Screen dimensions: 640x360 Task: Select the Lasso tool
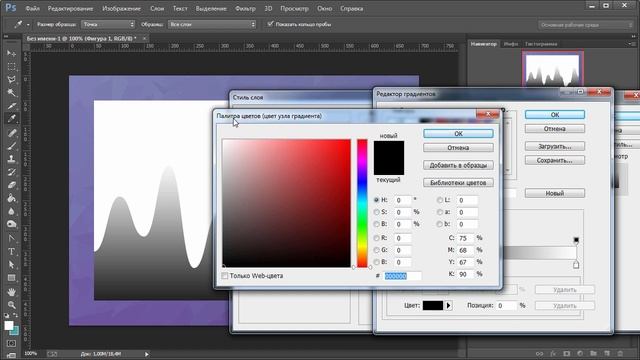click(11, 80)
